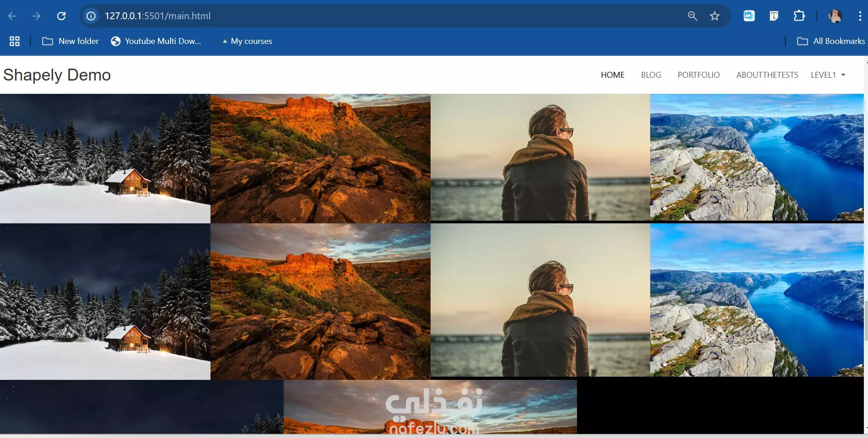Viewport: 868px width, 438px height.
Task: Click the user profile avatar
Action: click(835, 16)
